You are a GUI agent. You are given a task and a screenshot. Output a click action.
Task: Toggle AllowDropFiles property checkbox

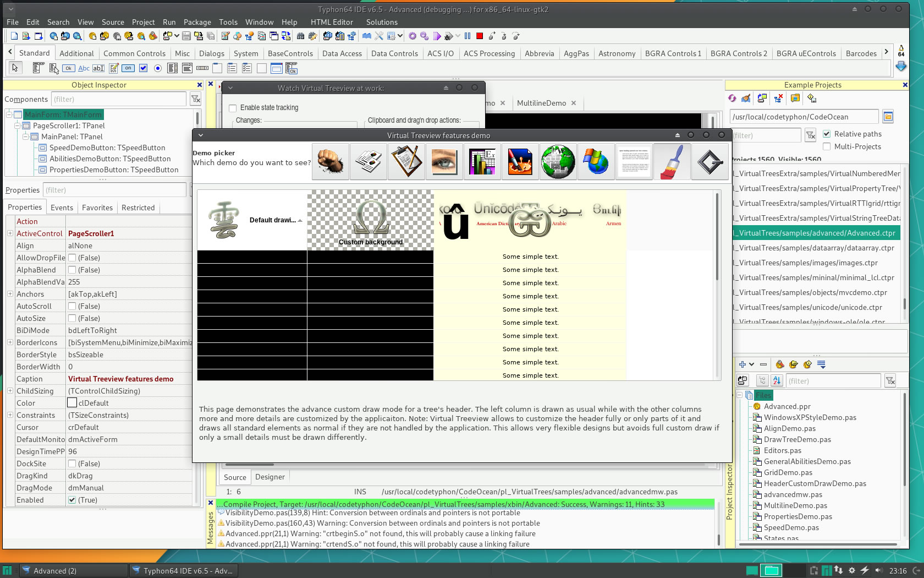pyautogui.click(x=72, y=258)
